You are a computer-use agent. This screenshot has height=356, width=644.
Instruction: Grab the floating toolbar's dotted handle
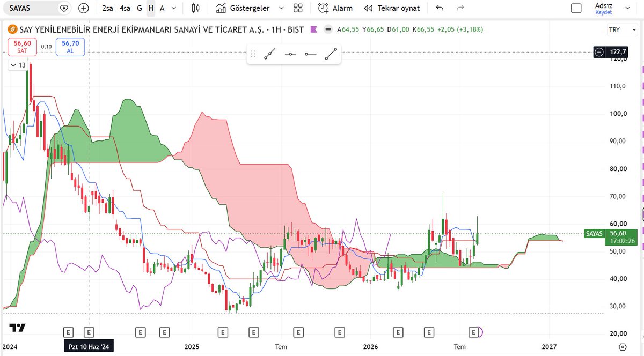(253, 54)
